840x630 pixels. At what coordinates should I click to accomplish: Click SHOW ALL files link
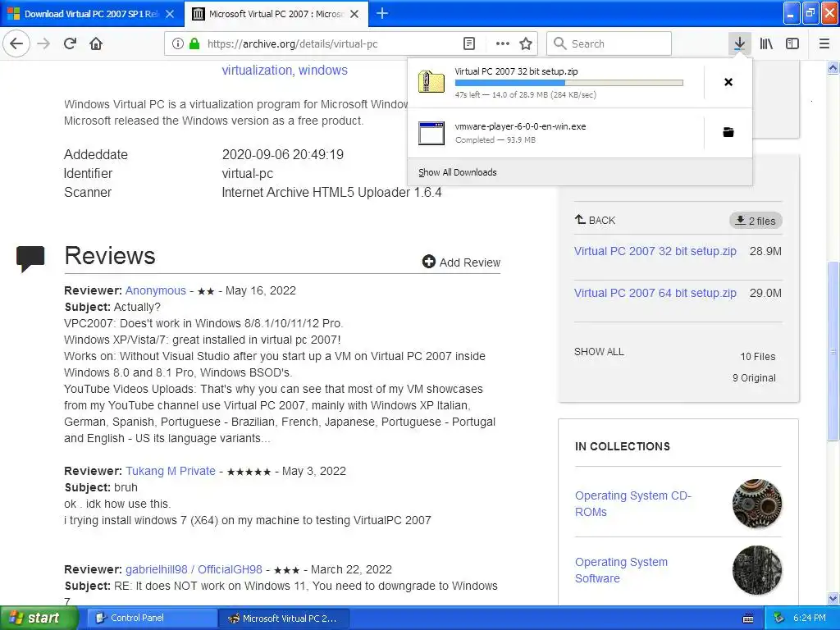(599, 352)
